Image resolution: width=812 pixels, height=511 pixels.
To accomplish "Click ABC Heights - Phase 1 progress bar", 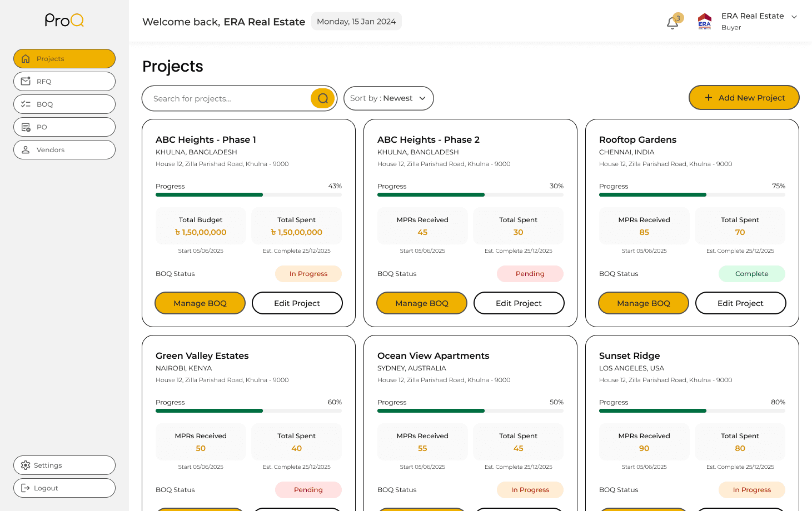I will (x=248, y=195).
